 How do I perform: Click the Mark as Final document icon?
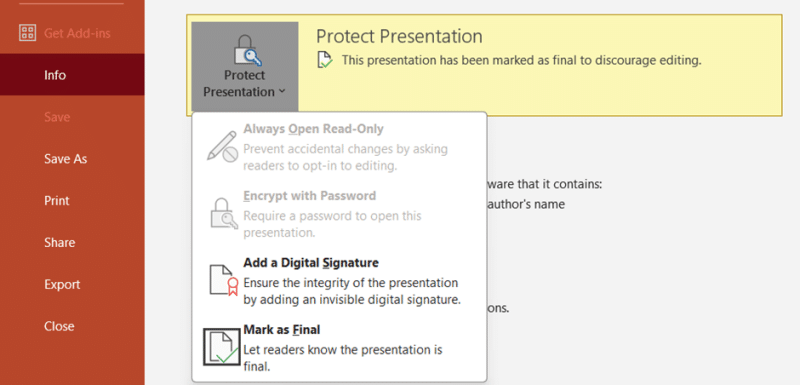222,347
